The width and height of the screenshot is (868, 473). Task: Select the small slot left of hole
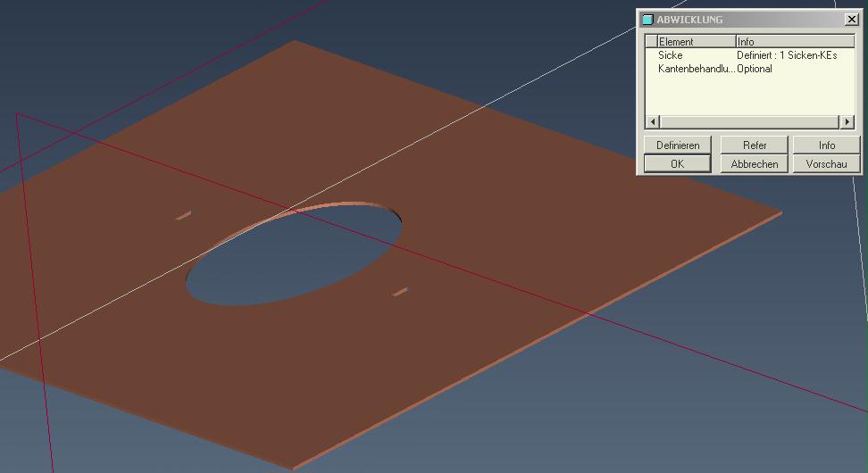tap(183, 215)
